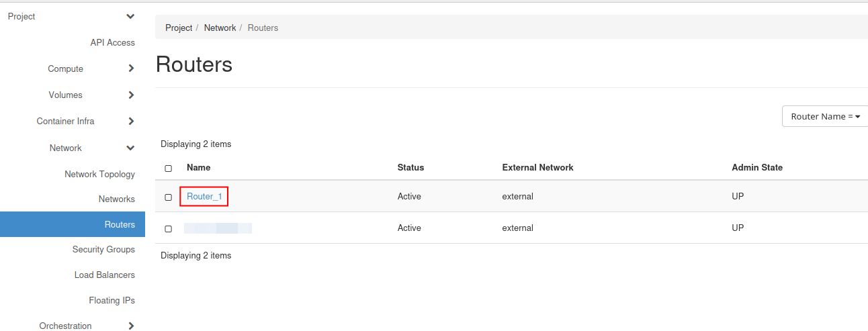
Task: Tick the select-all checkbox in header
Action: point(168,168)
